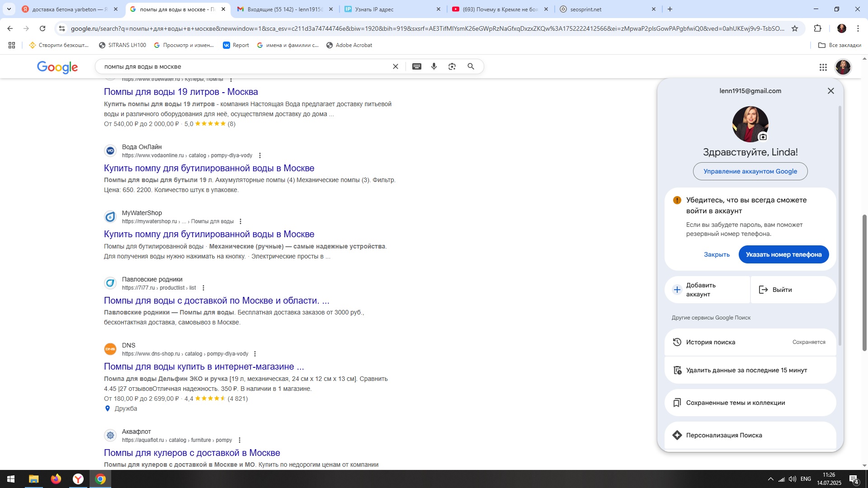Open Все закладки bookmarks folder
The width and height of the screenshot is (868, 488).
click(840, 45)
